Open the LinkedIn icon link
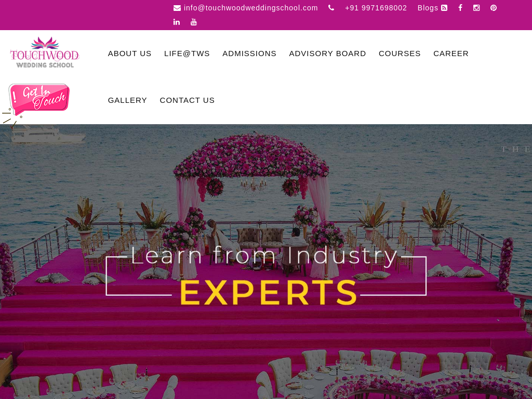This screenshot has height=399, width=532. click(x=177, y=22)
